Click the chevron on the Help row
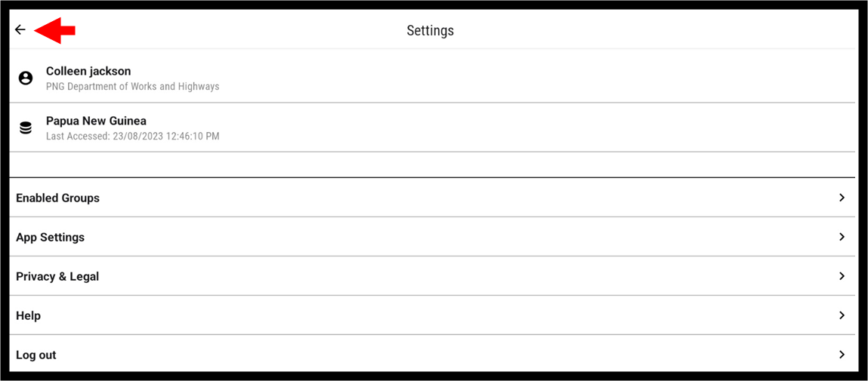868x381 pixels. coord(842,315)
